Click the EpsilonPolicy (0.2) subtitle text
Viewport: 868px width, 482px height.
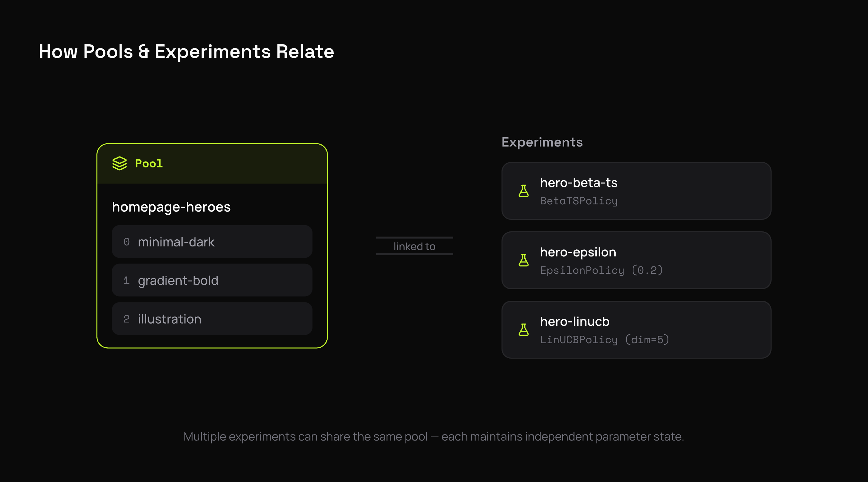[601, 270]
